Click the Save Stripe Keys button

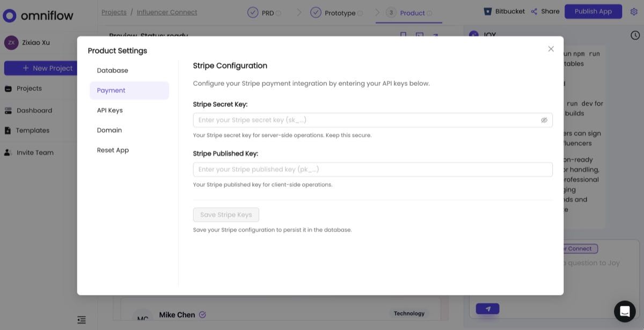(226, 214)
